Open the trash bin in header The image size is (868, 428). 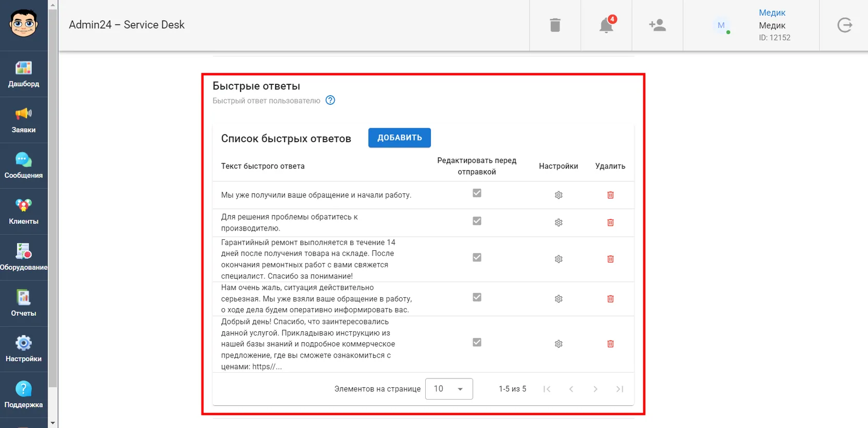pos(555,25)
